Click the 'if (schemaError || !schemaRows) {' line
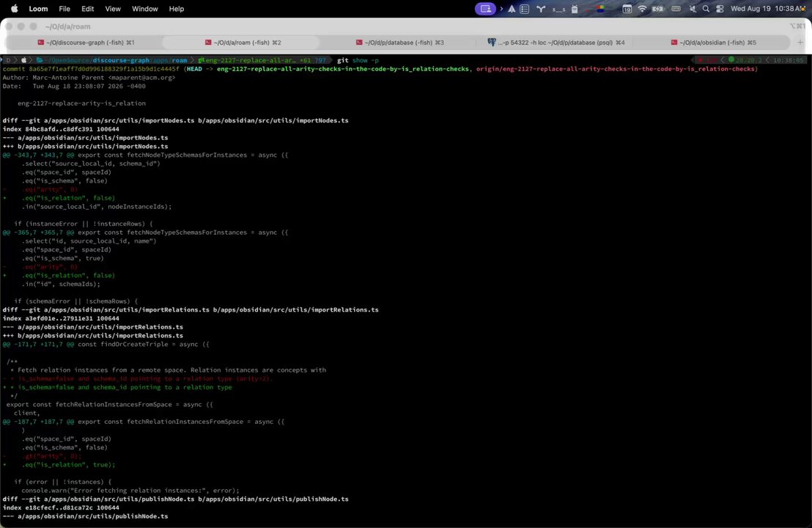This screenshot has height=528, width=812. (x=75, y=301)
